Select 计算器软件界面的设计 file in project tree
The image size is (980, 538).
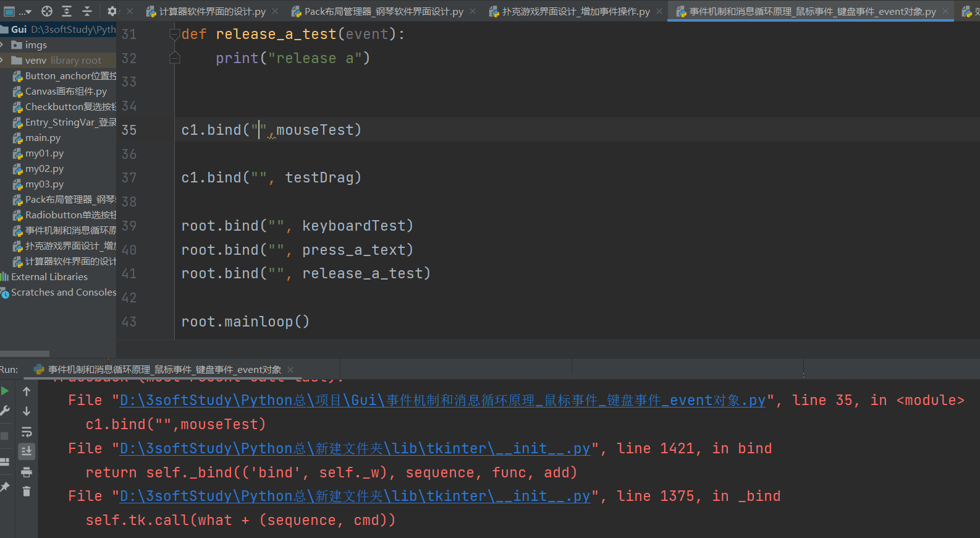tap(64, 261)
